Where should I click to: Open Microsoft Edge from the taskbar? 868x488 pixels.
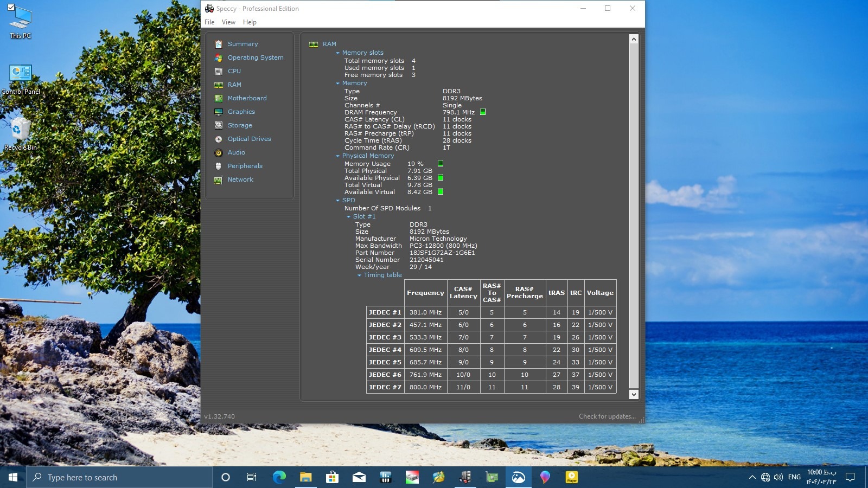(x=279, y=477)
